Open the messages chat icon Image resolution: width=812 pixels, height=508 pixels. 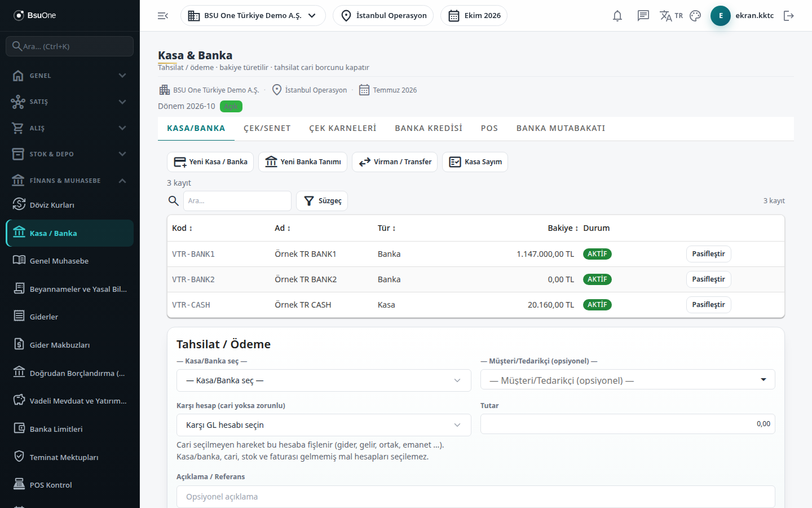(x=643, y=16)
